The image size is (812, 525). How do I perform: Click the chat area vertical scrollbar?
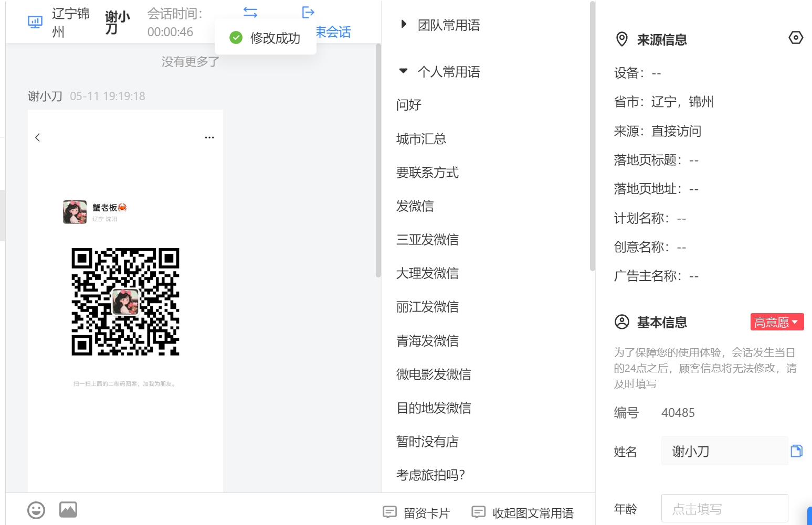tap(378, 160)
